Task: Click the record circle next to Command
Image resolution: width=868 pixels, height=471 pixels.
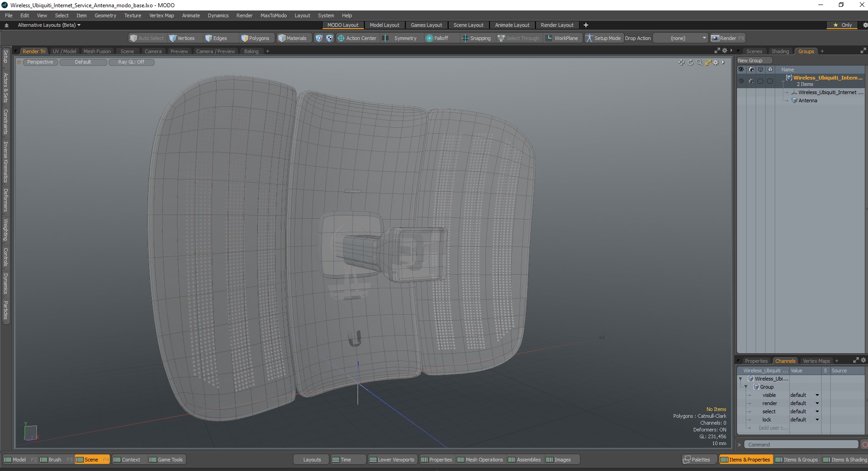Action: coord(864,445)
